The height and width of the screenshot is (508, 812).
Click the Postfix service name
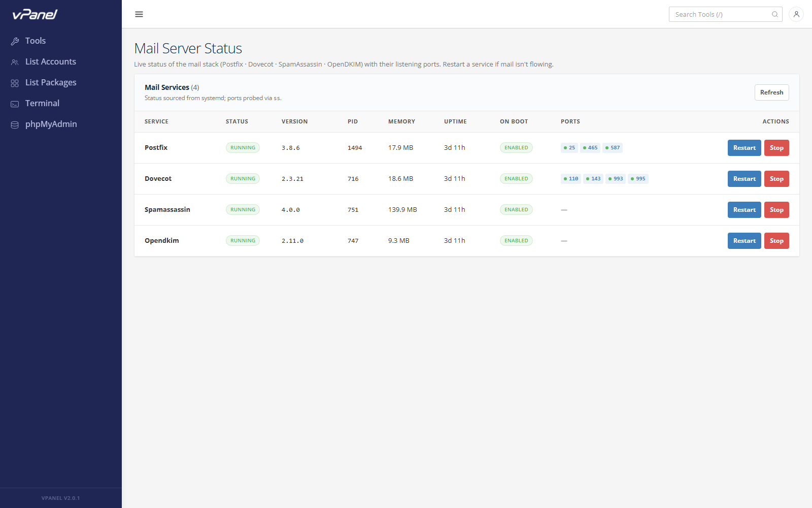(156, 147)
